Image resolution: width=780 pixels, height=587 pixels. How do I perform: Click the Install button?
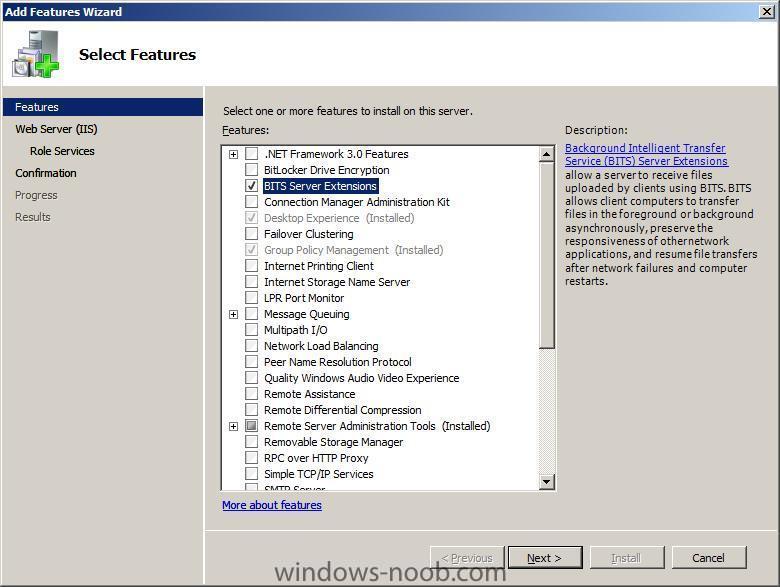(x=627, y=558)
